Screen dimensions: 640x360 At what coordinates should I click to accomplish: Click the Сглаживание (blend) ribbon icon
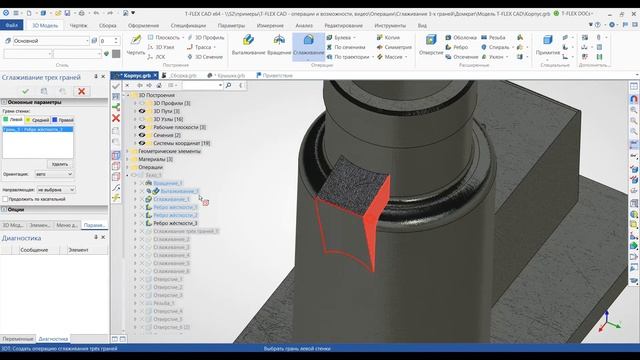click(309, 40)
